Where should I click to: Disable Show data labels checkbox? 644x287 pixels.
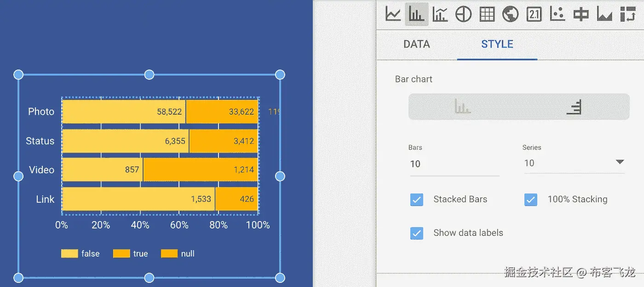[x=417, y=233]
